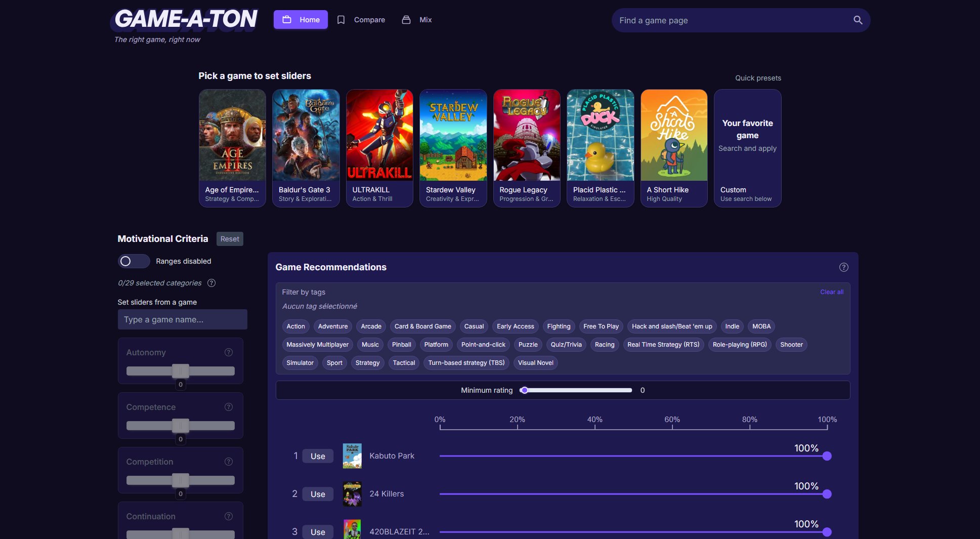The width and height of the screenshot is (980, 539).
Task: Show help for selected categories count
Action: click(211, 283)
